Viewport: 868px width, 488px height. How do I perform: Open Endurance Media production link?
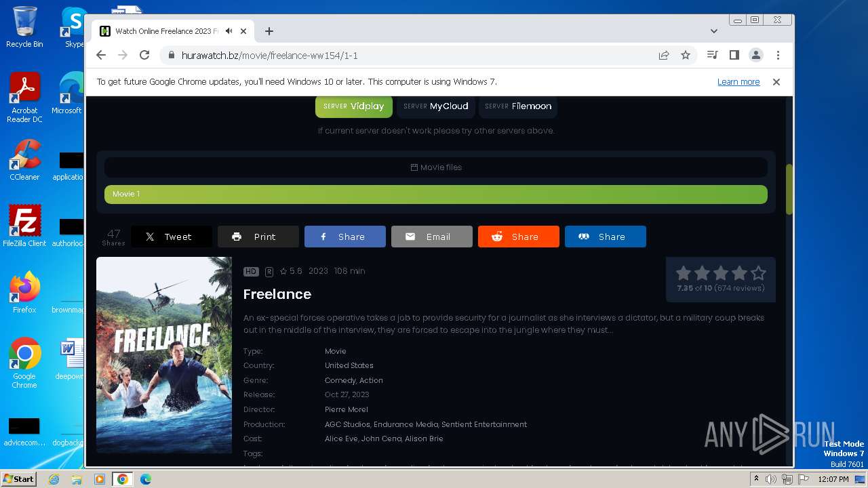coord(406,425)
